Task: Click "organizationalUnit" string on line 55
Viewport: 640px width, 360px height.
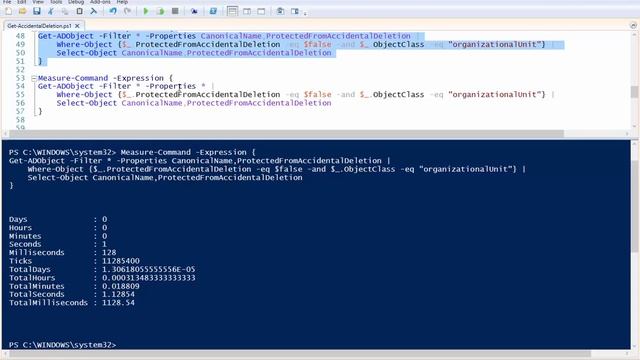Action: tap(494, 95)
